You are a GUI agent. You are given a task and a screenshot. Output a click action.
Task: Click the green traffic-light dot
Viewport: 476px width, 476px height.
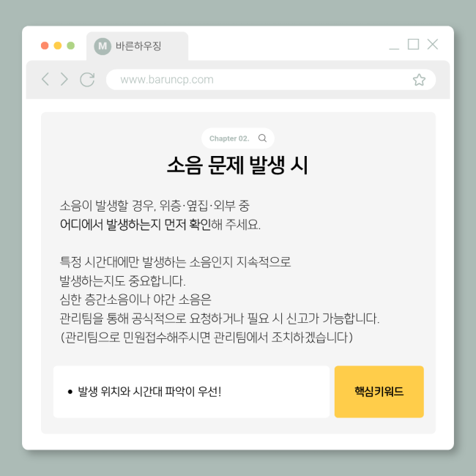tap(71, 45)
